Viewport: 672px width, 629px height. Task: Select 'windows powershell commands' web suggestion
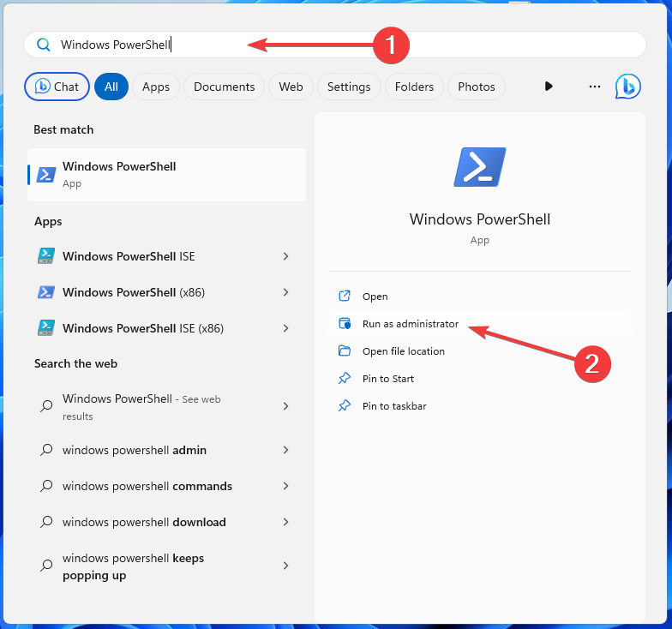pos(166,486)
